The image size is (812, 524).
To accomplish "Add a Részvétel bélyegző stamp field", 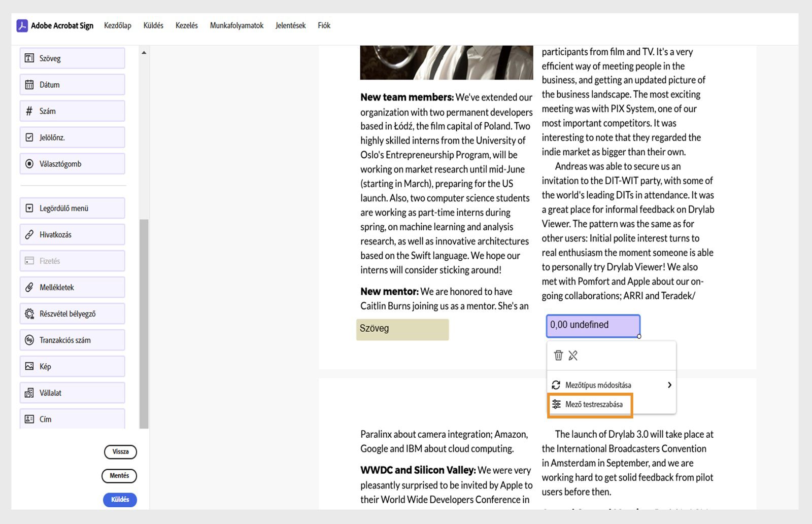I will click(x=73, y=313).
